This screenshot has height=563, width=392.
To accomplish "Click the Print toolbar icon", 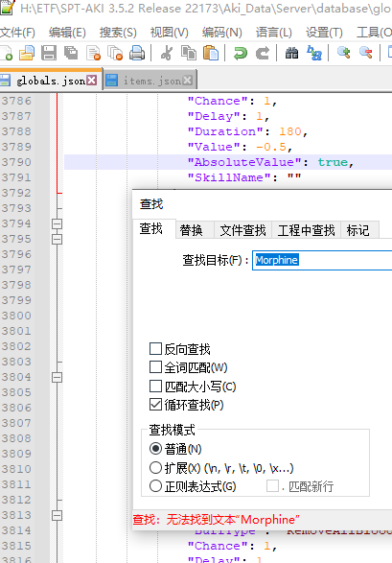I will [137, 53].
